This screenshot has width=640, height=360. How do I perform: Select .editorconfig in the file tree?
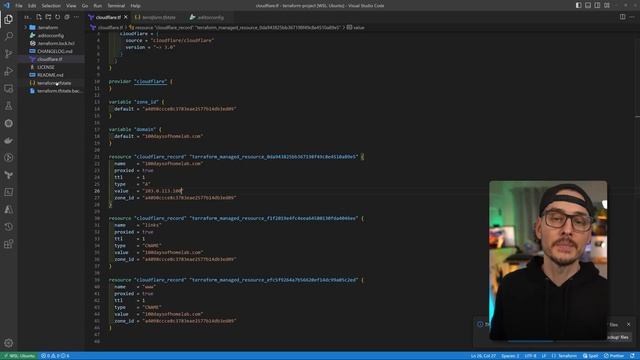tap(51, 36)
